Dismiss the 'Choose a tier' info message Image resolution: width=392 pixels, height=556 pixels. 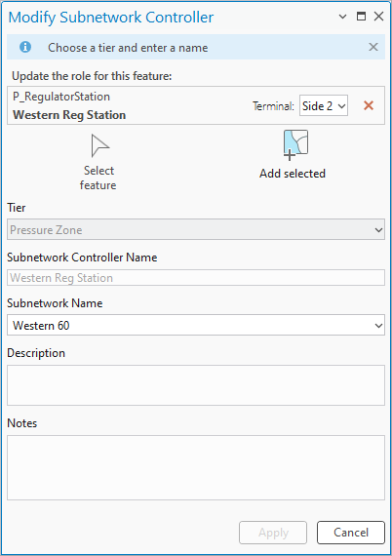coord(373,47)
